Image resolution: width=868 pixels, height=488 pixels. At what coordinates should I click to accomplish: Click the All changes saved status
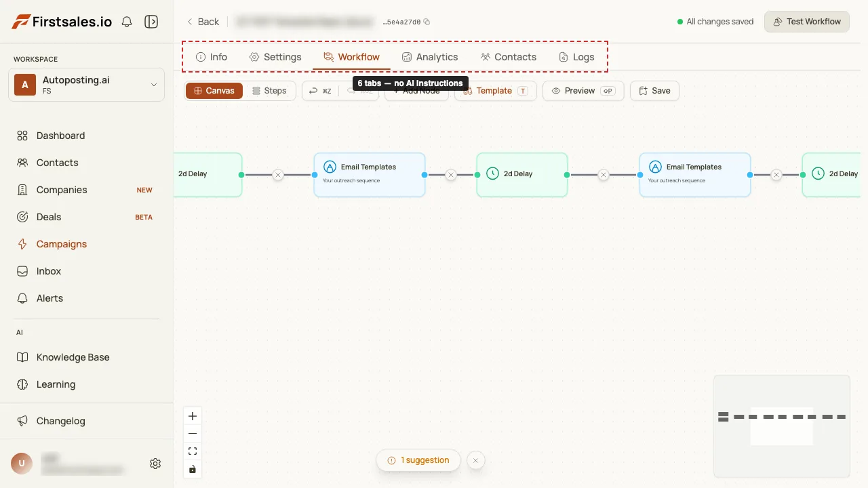coord(715,22)
